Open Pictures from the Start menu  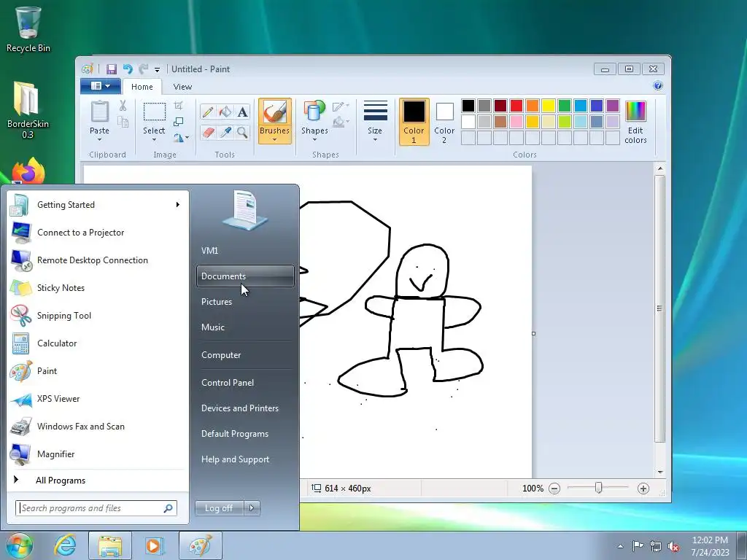pyautogui.click(x=245, y=302)
